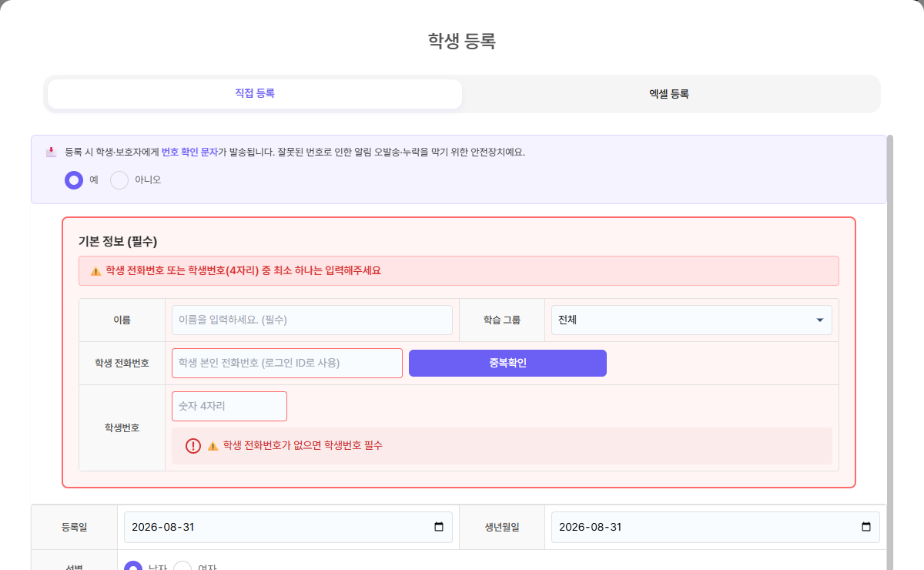The image size is (924, 570).
Task: Click the 학생 전화번호 label cell
Action: [122, 363]
